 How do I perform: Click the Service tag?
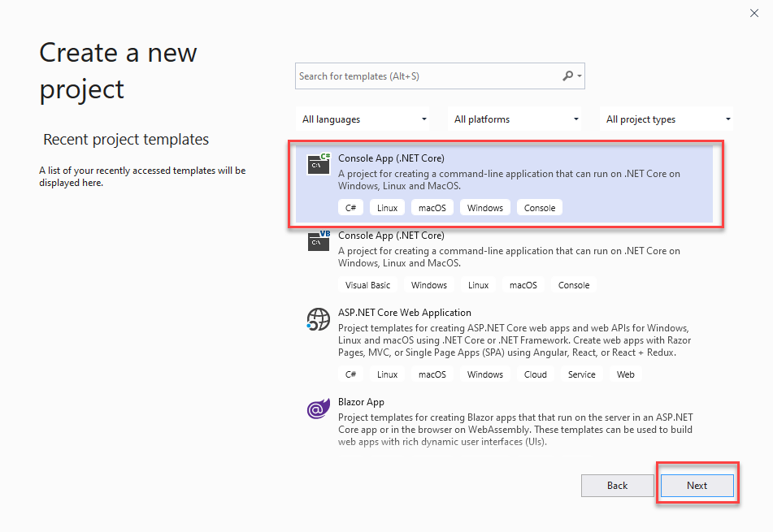click(x=582, y=374)
